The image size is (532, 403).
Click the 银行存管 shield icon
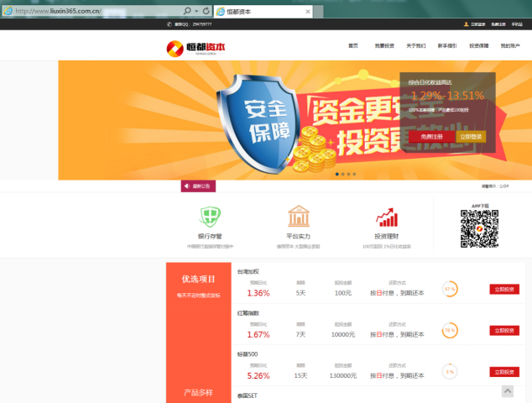tap(209, 217)
